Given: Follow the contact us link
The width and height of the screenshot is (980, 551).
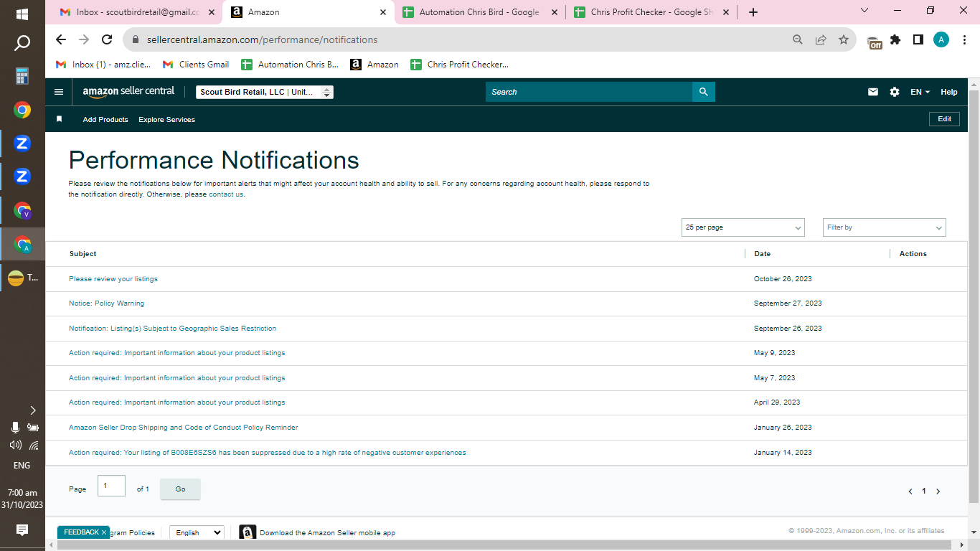Looking at the screenshot, I should coord(226,194).
